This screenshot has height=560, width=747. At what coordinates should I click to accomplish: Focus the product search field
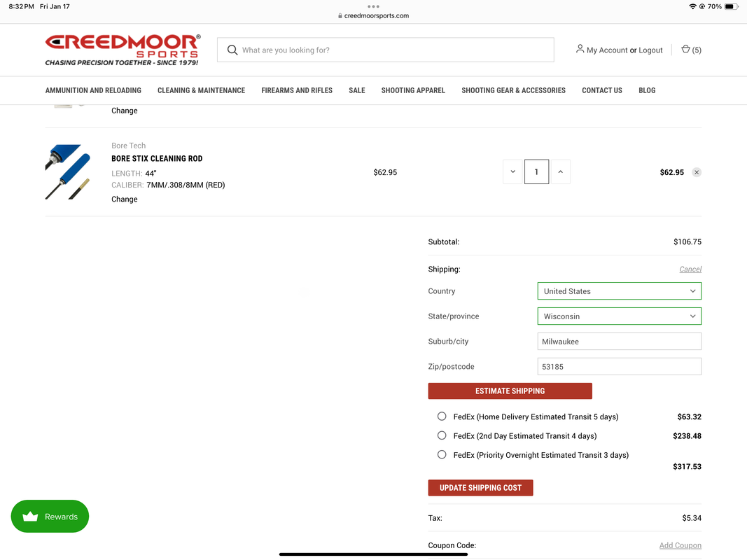click(x=386, y=50)
